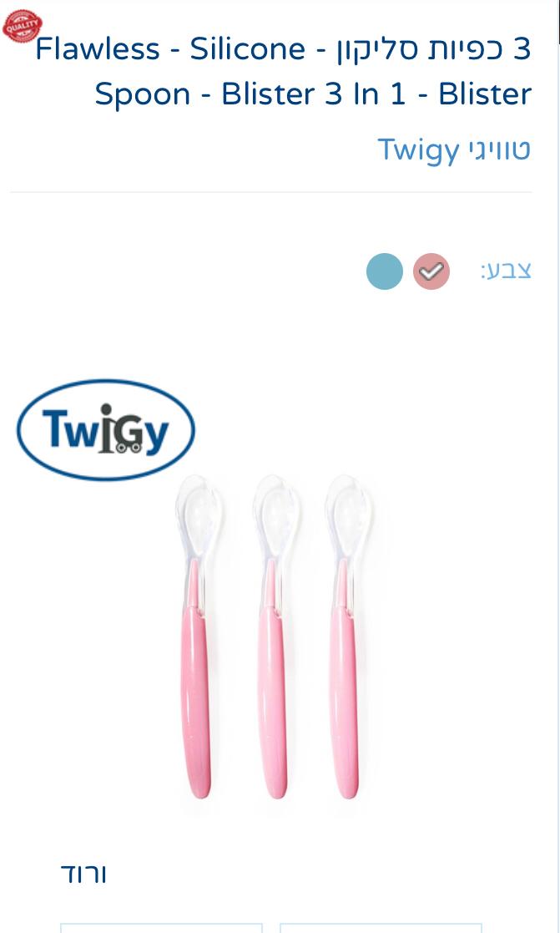Screen dimensions: 560x933
Task: Click the right outlined box at bottom
Action: coord(381,928)
